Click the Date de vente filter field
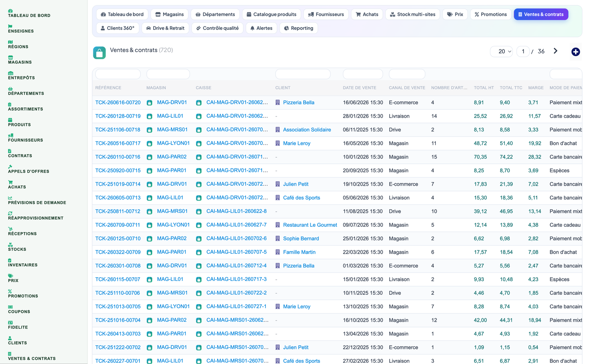The width and height of the screenshot is (589, 364). (x=363, y=74)
